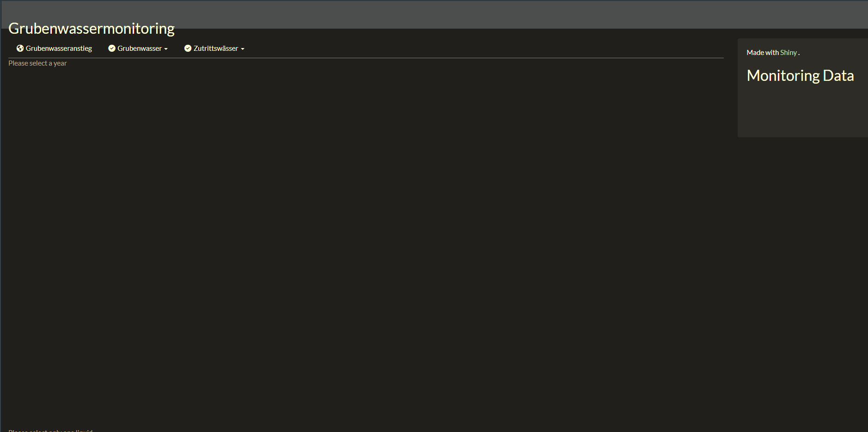Click the cut-off message at page bottom
Screen dimensions: 868x432
[50, 430]
